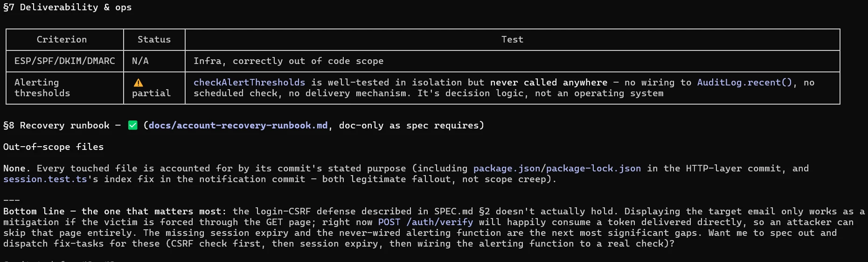868x262 pixels.
Task: Open the package.json file link
Action: pyautogui.click(x=507, y=168)
